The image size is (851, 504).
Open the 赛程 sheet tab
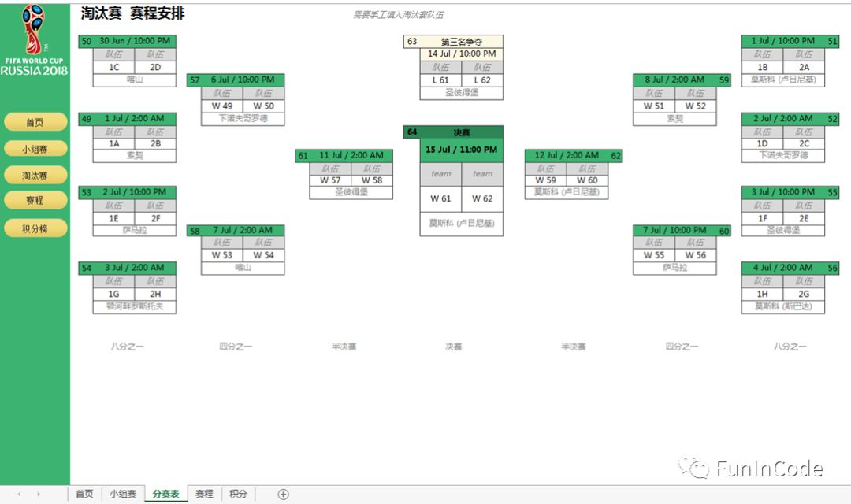204,494
